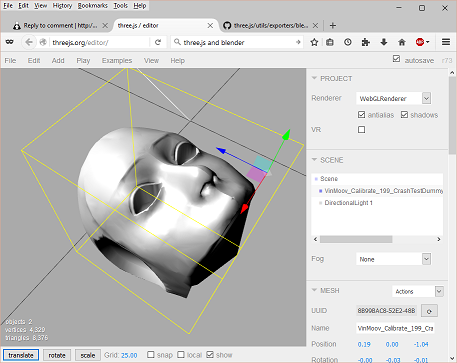Image resolution: width=457 pixels, height=363 pixels.
Task: Open the Firefox hamburger menu
Action: (x=446, y=42)
